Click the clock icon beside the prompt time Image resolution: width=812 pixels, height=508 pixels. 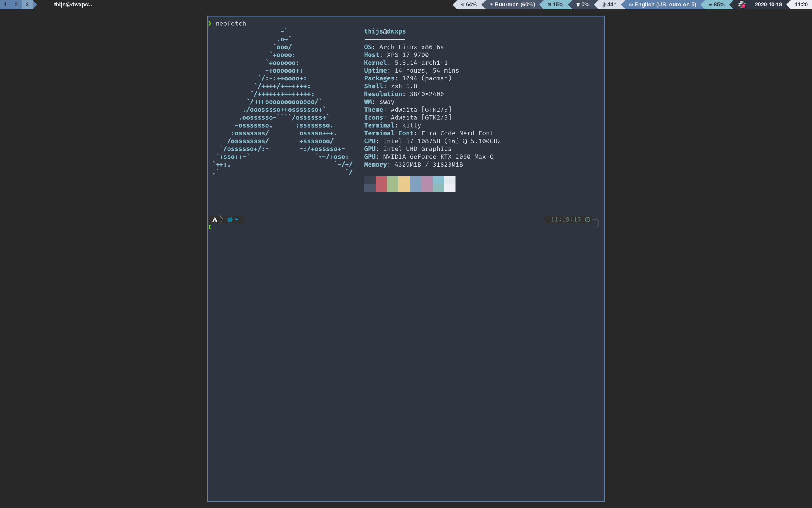(588, 219)
